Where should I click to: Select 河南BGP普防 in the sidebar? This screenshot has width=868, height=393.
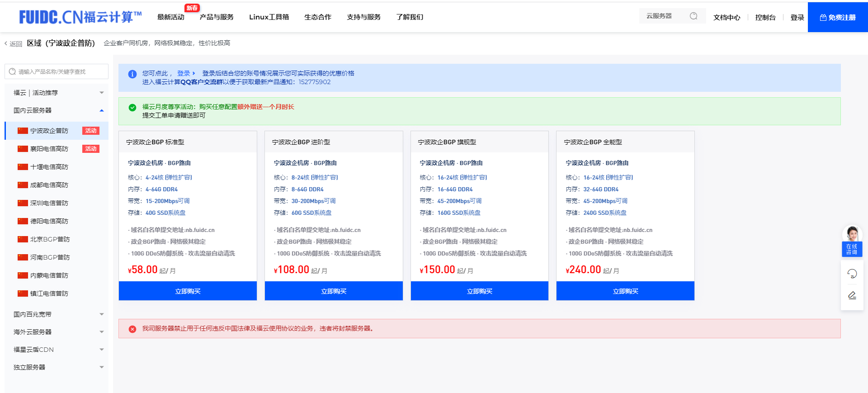[57, 257]
